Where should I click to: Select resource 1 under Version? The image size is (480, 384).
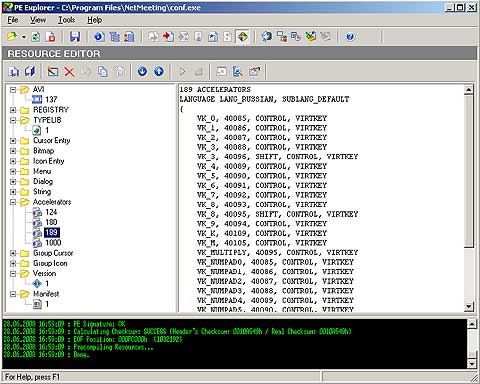[x=47, y=284]
